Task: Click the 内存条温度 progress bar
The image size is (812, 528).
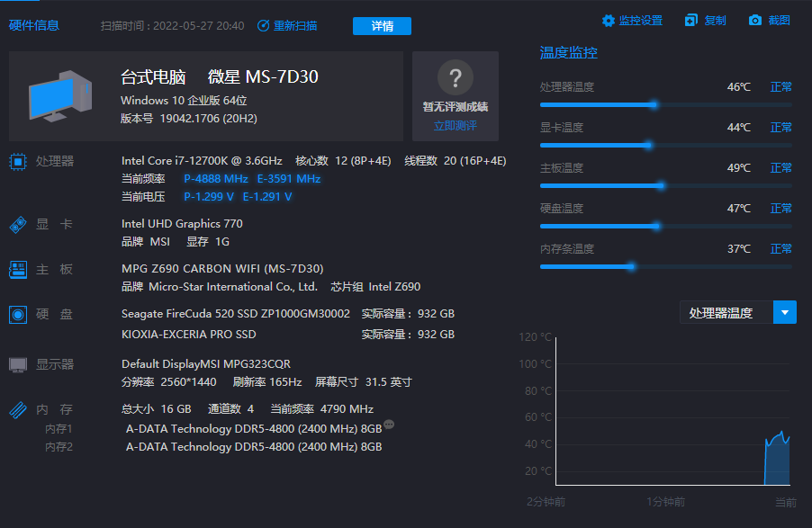Action: (x=665, y=267)
